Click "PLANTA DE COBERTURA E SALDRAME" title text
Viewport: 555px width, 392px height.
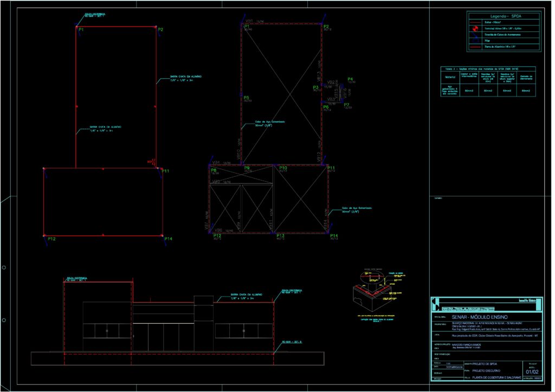(496, 377)
